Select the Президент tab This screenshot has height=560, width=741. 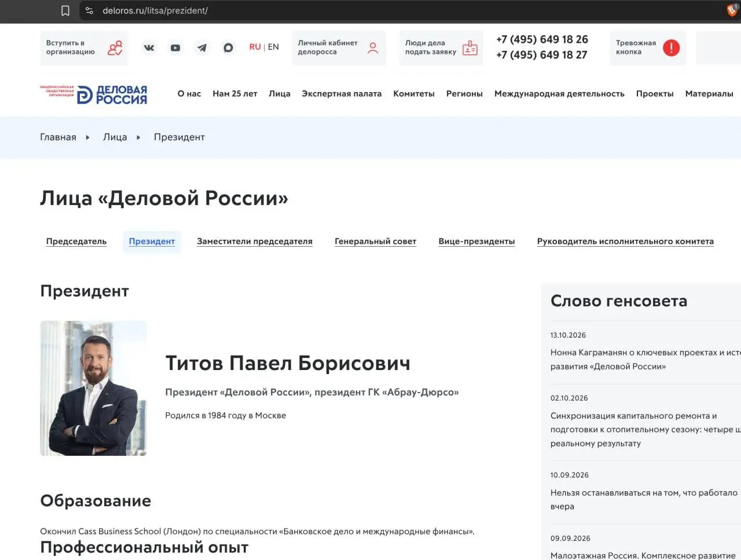click(x=152, y=241)
